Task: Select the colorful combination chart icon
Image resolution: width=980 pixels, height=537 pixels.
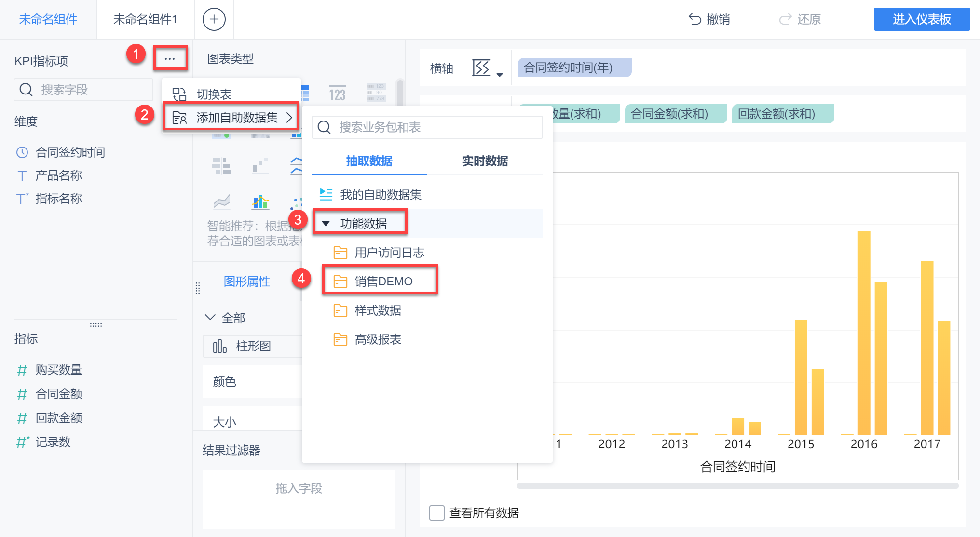Action: click(x=260, y=202)
